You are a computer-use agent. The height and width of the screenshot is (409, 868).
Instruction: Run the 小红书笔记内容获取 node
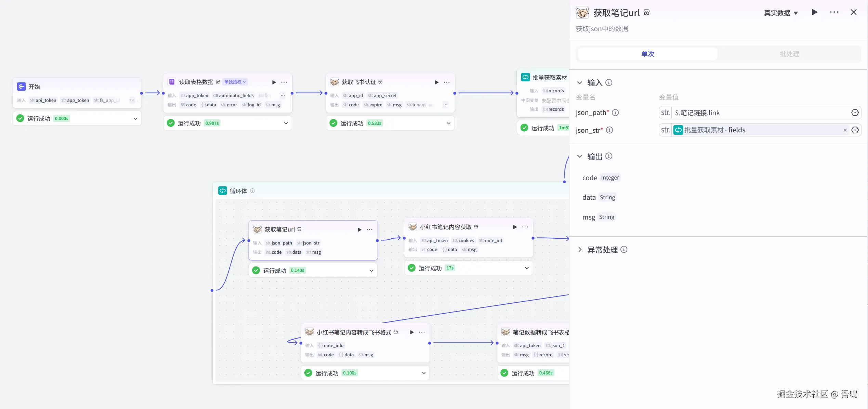coord(515,227)
